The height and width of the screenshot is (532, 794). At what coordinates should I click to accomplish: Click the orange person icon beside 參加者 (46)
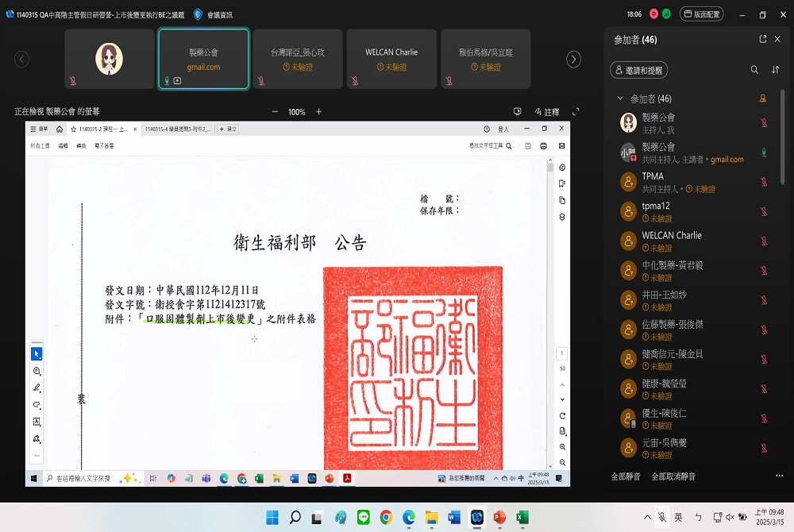[763, 98]
